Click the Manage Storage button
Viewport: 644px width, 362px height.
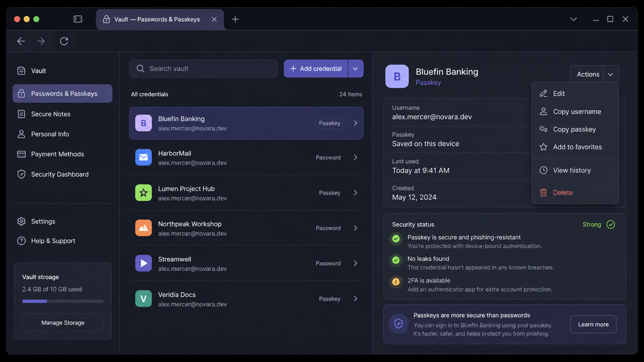[x=63, y=323]
